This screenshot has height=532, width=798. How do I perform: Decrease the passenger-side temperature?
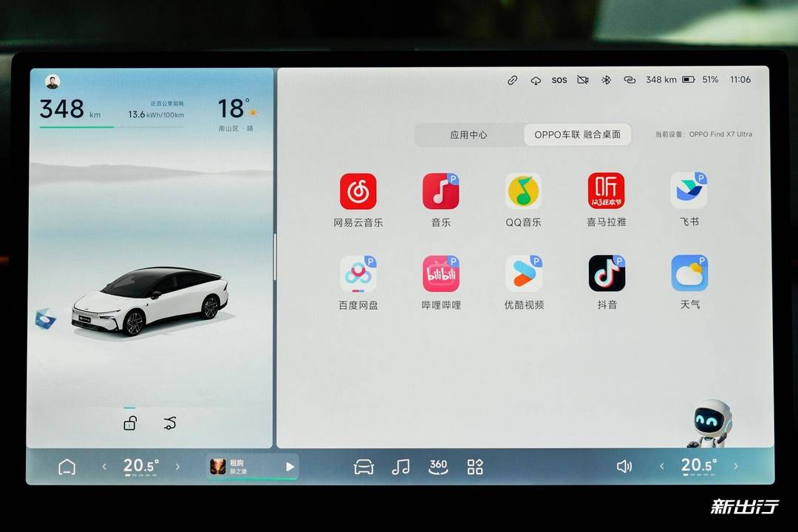(661, 465)
